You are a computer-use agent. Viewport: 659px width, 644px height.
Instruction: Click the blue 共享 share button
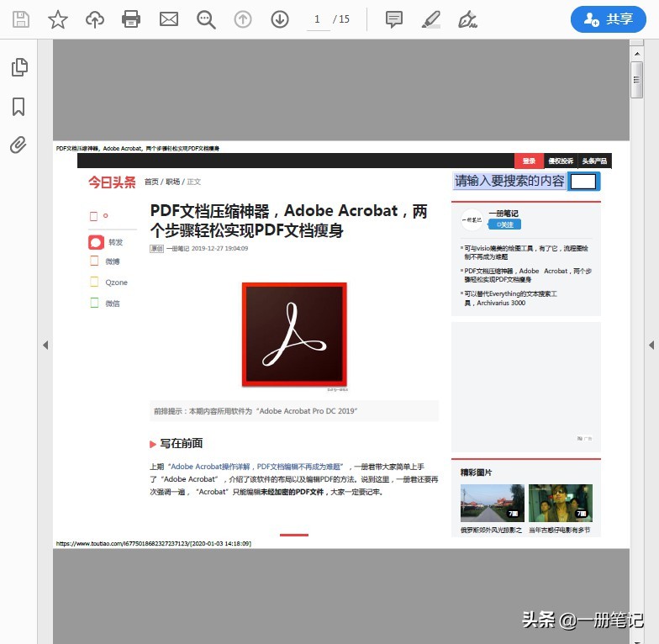pos(609,19)
